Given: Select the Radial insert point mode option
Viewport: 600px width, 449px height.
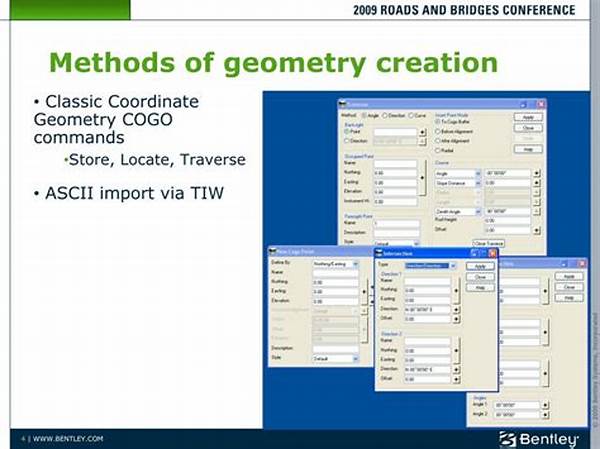Looking at the screenshot, I should (439, 151).
